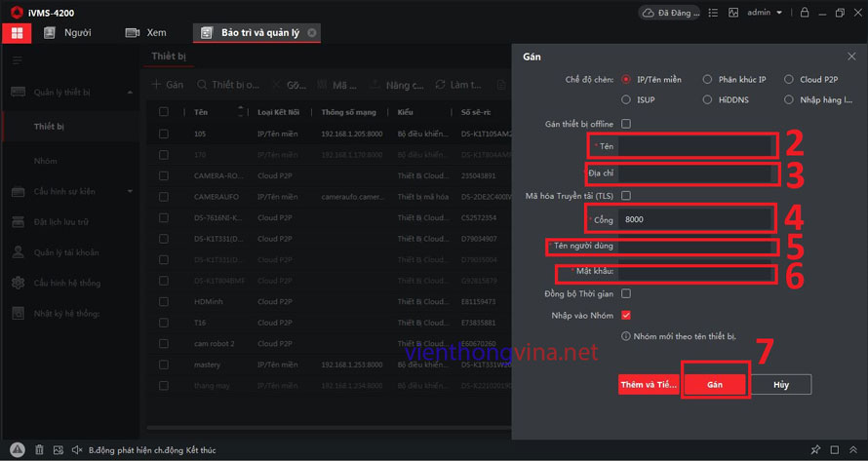Viewport: 868px width, 461px height.
Task: Click the Hủy cancel button
Action: 780,384
